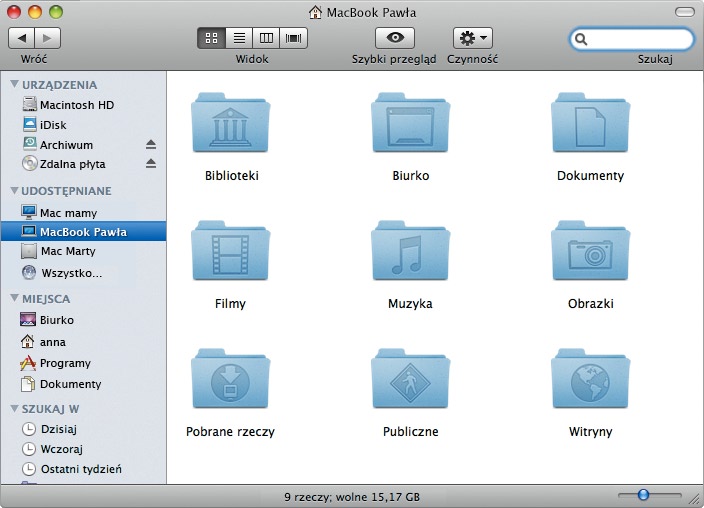The width and height of the screenshot is (704, 508).
Task: Click the Muzyka folder name label
Action: (410, 304)
